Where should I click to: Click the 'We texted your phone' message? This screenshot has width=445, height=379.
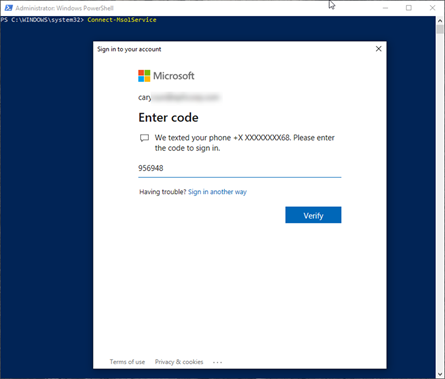244,143
